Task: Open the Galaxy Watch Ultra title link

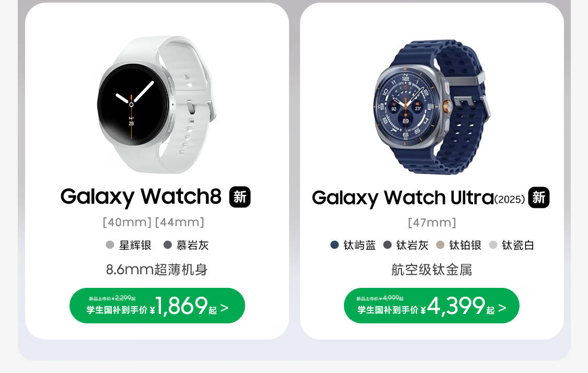Action: click(418, 198)
